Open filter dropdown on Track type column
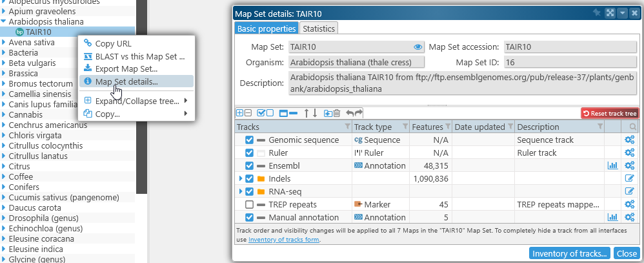The width and height of the screenshot is (644, 263). (405, 127)
